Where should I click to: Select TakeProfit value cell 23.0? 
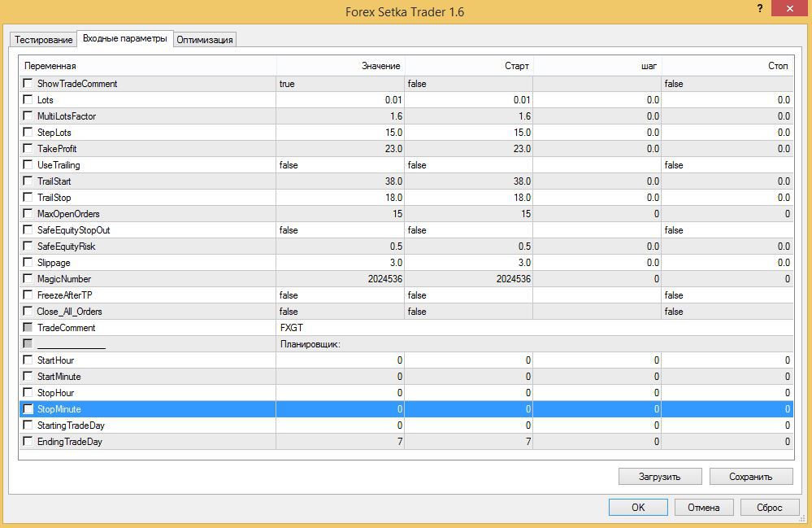(341, 149)
